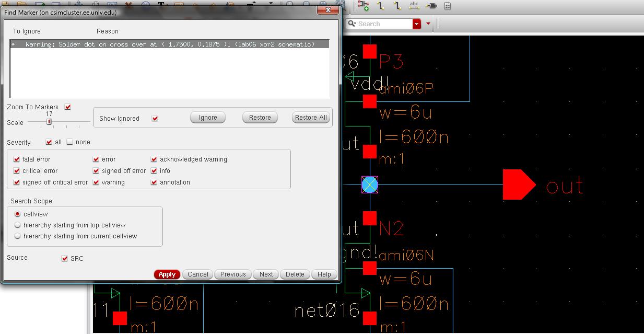Click the Ignore button
The height and width of the screenshot is (334, 644).
coord(208,118)
